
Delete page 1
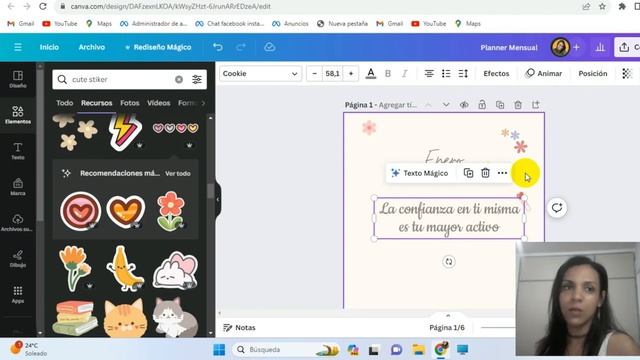tap(518, 105)
